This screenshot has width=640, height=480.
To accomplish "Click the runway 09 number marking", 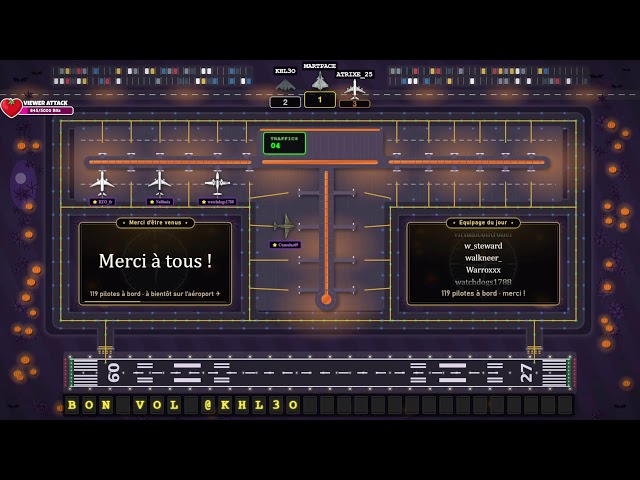I will click(114, 373).
